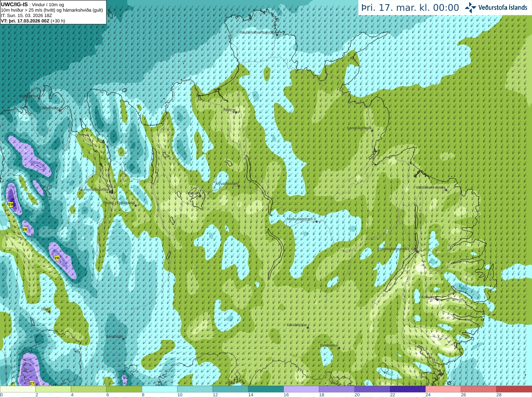Click the date header Þri. 17. mar. kl. 00:00
Image resolution: width=532 pixels, height=398 pixels.
(410, 8)
